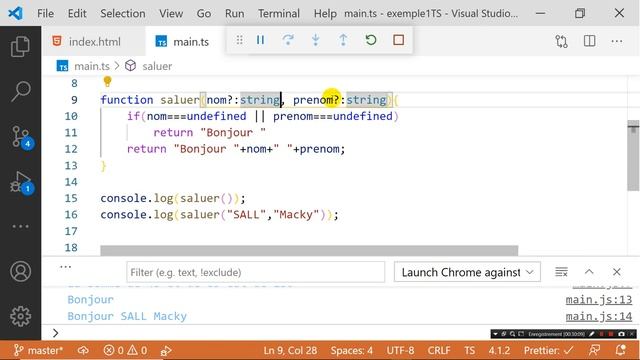Open the Terminal menu
Viewport: 640px width, 360px height.
pos(279,13)
